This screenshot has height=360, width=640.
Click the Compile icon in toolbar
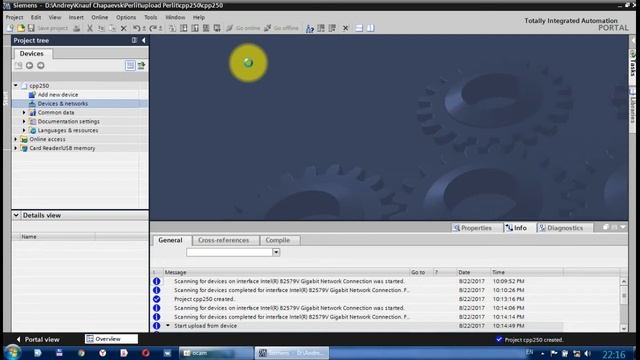pos(172,28)
